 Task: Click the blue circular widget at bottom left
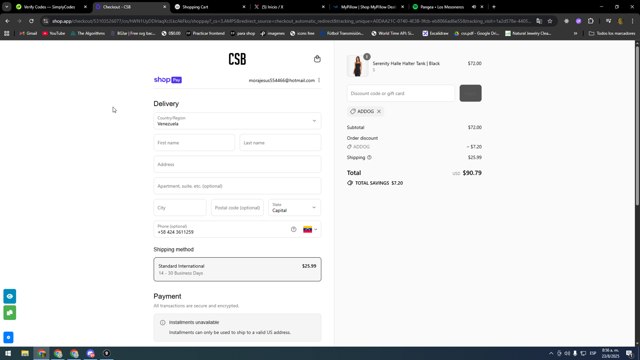(8, 337)
